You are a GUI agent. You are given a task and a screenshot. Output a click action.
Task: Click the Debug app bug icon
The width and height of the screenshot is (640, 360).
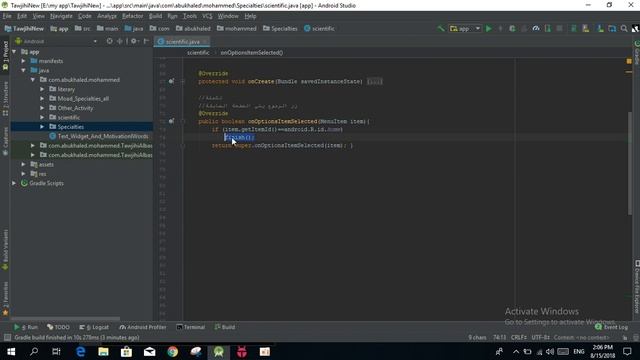tap(512, 29)
